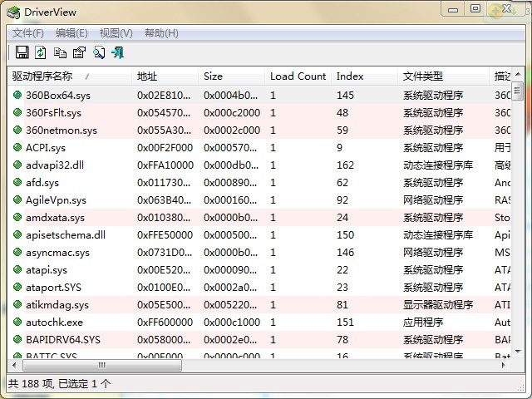Image resolution: width=532 pixels, height=399 pixels.
Task: Open the 文件(F) menu
Action: click(x=28, y=33)
